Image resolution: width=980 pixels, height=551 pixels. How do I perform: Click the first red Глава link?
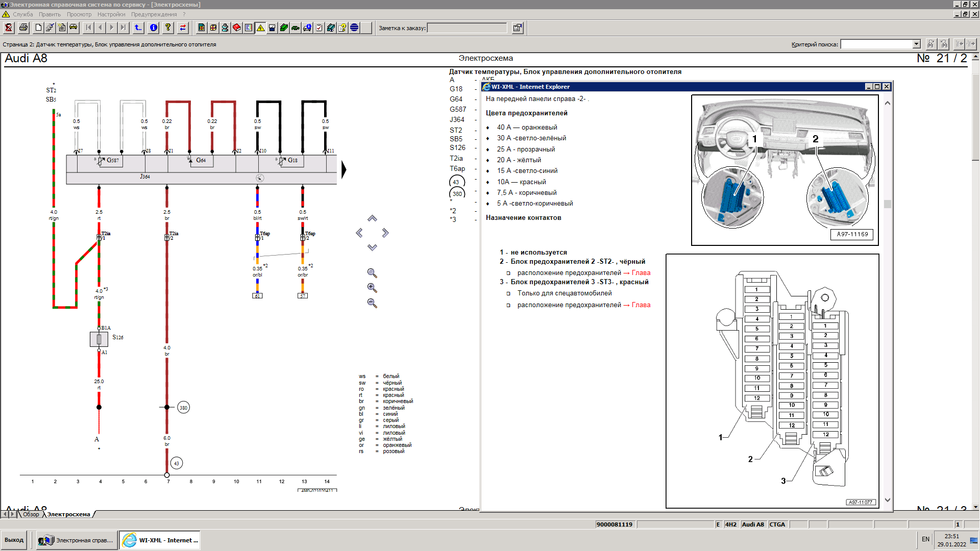pyautogui.click(x=641, y=273)
